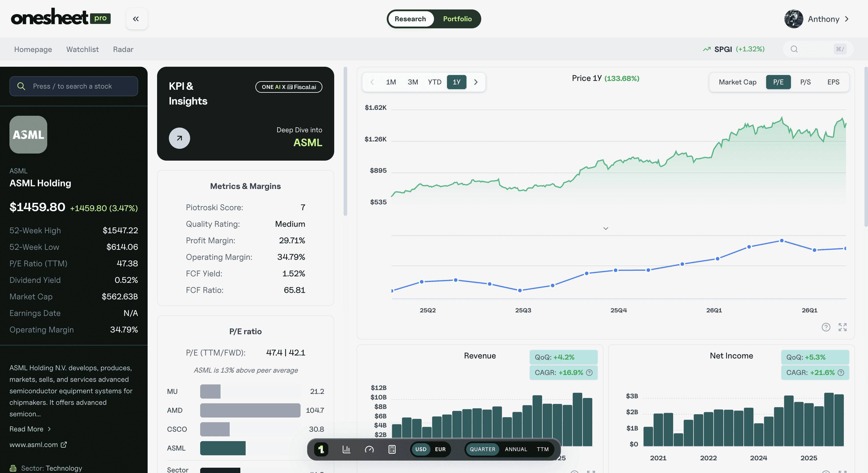Viewport: 868px width, 473px height.
Task: Click the green onesheet logo toolbar icon
Action: [x=321, y=449]
